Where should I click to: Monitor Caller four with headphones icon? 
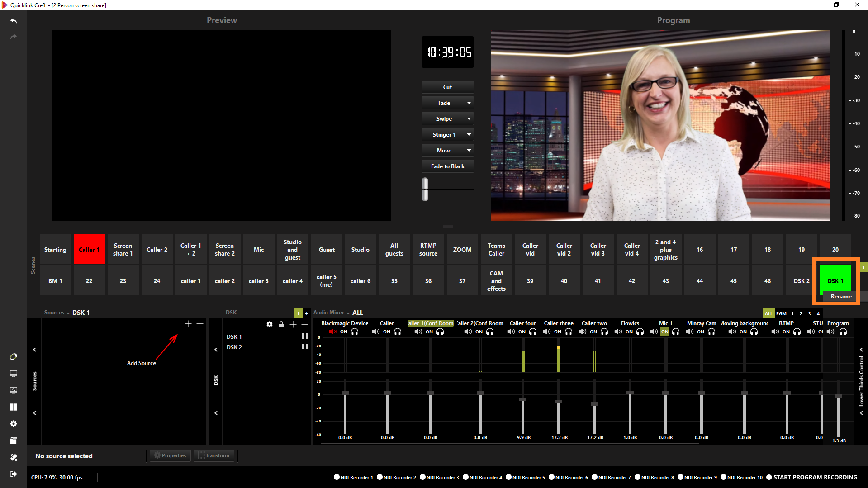click(x=533, y=332)
